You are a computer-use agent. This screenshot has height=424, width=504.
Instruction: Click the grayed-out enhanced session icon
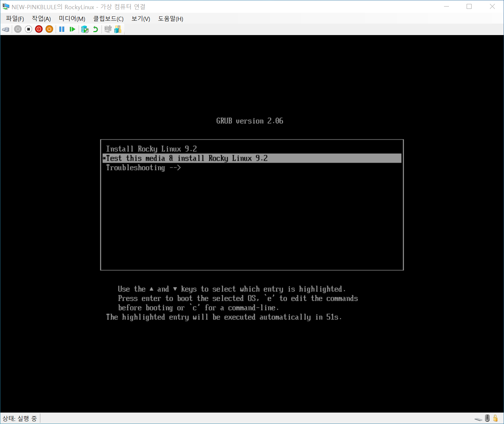(108, 29)
